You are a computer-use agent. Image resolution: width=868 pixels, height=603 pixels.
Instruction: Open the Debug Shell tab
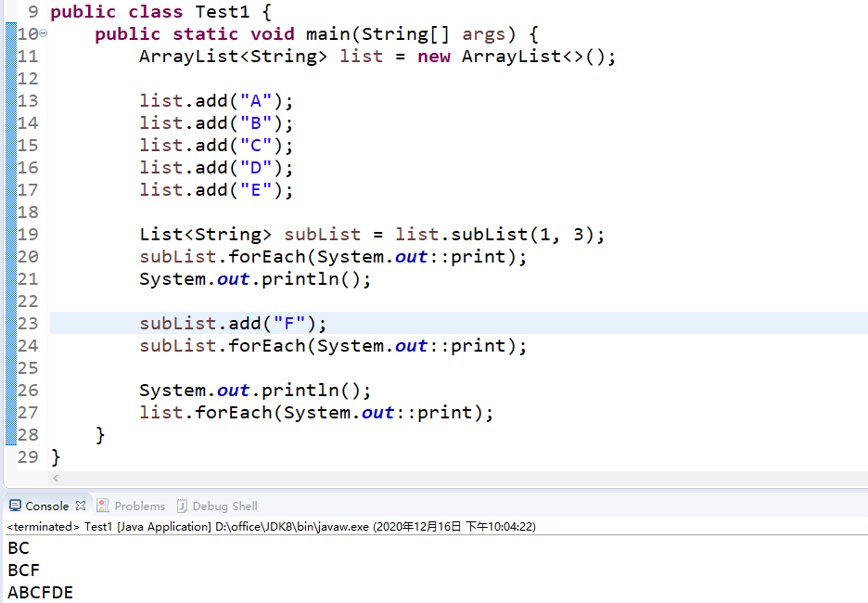(x=224, y=507)
